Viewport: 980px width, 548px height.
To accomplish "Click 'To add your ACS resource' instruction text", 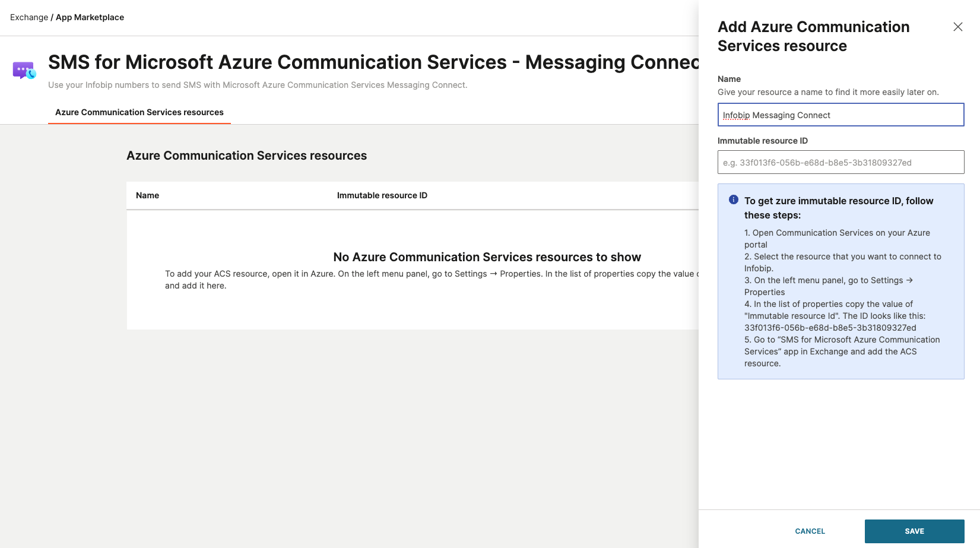I will click(432, 280).
